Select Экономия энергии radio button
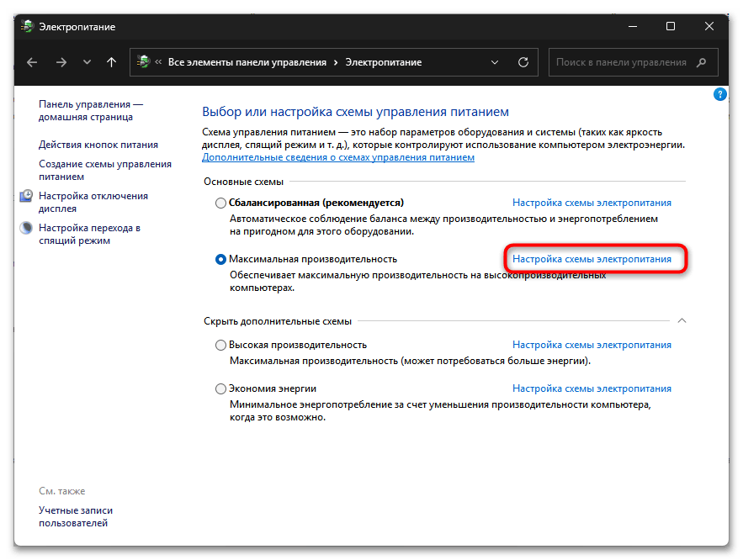This screenshot has height=560, width=743. coord(220,388)
